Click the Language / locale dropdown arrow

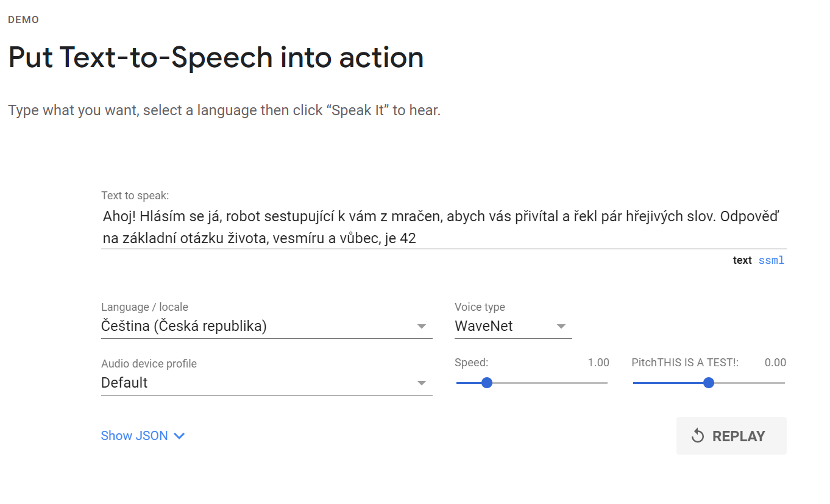(x=421, y=327)
